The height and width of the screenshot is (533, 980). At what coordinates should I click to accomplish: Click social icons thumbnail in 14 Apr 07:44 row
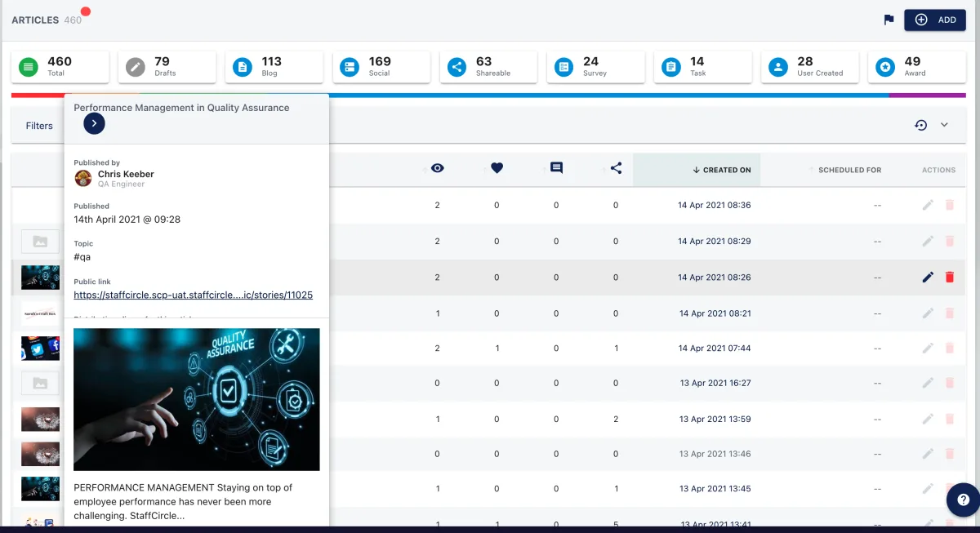(40, 349)
